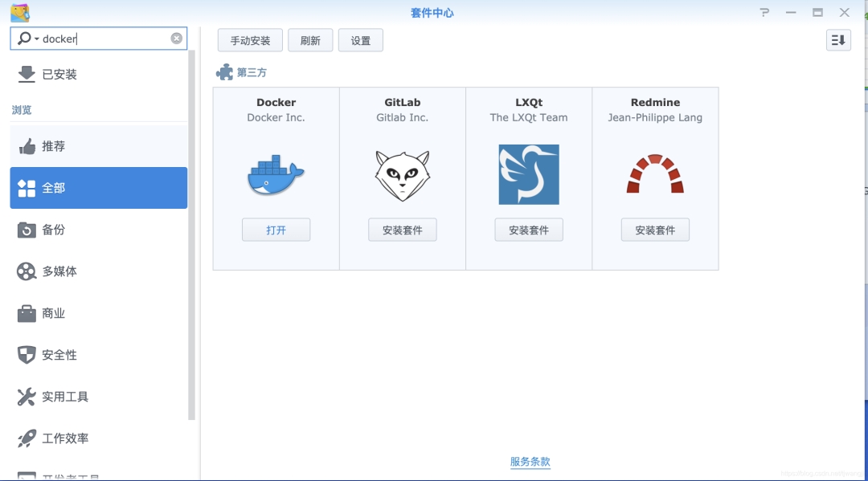868x481 pixels.
Task: Click 安装套件 under Redmine
Action: (656, 230)
